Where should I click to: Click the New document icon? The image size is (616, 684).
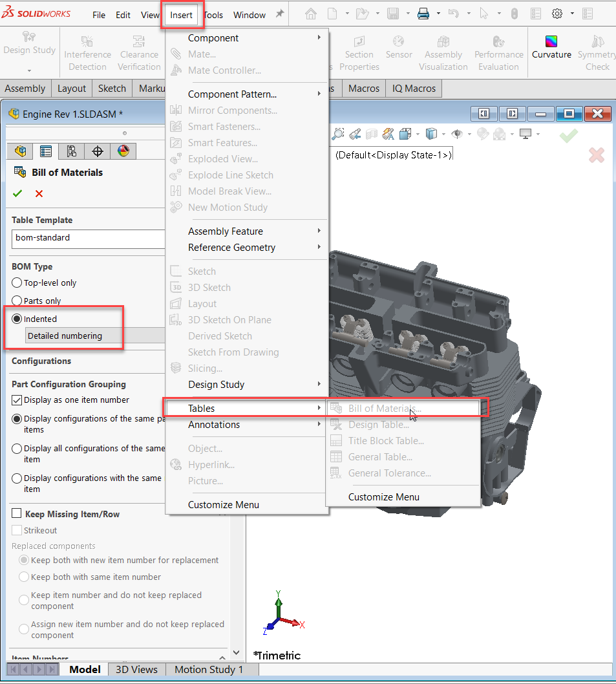pos(332,14)
